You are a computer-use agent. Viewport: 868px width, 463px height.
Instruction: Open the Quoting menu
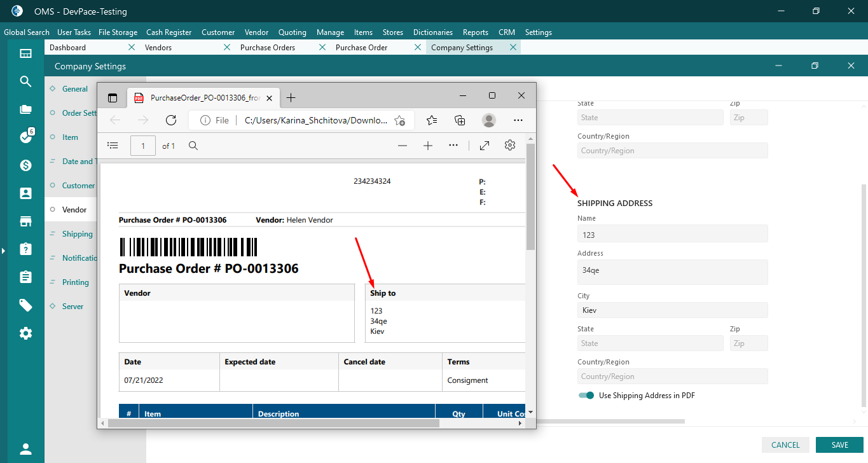pyautogui.click(x=293, y=32)
